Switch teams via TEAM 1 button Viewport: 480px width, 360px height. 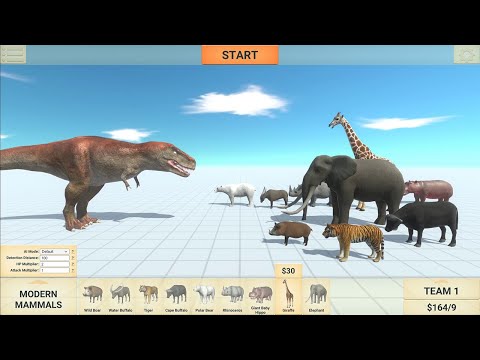point(441,291)
